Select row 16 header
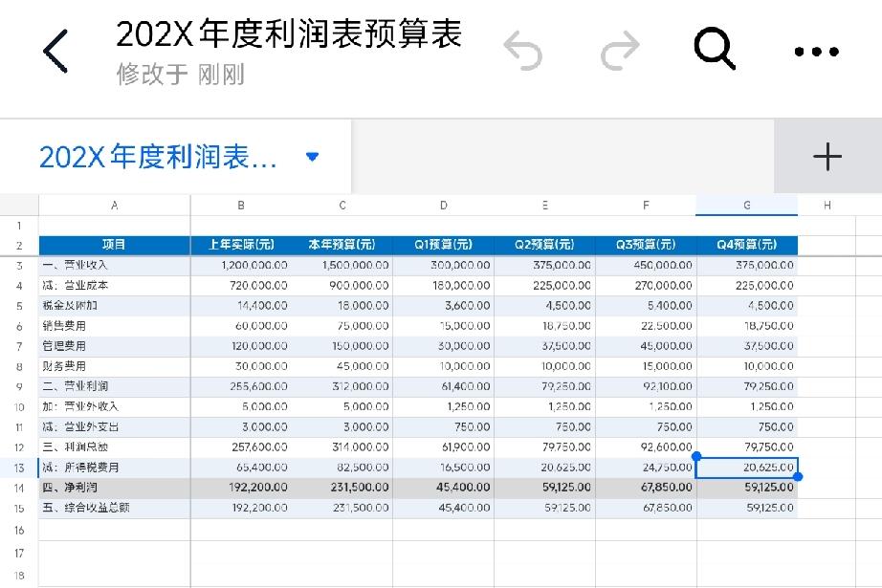Screen dimensions: 882x588 click(19, 530)
